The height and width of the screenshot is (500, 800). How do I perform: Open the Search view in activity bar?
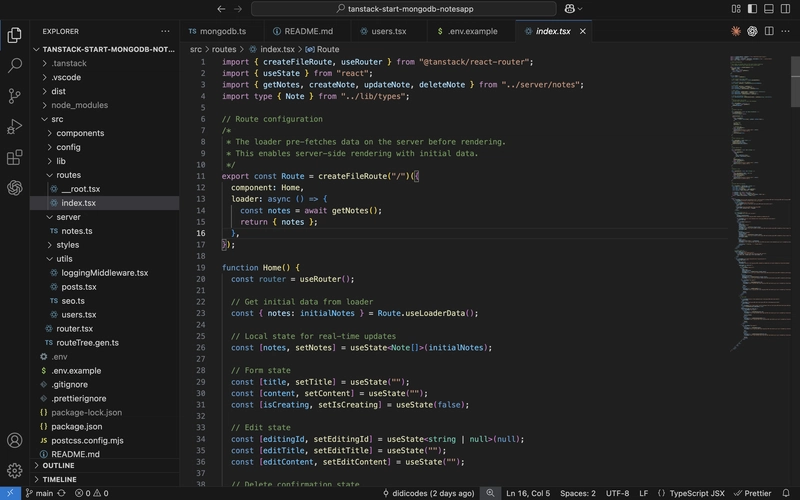coord(14,66)
